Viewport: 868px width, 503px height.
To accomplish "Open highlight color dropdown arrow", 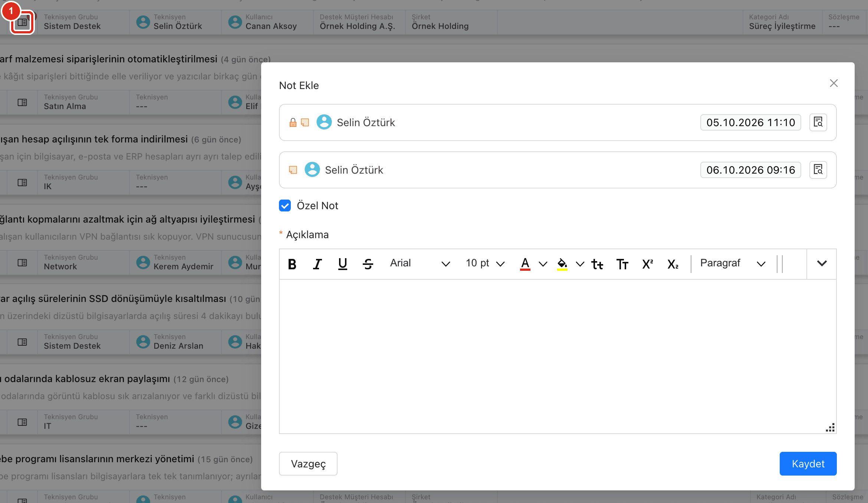I will [x=580, y=264].
